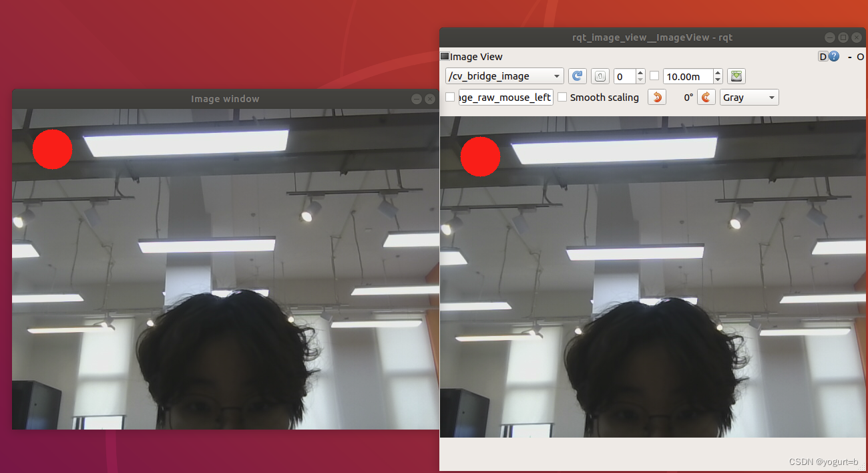The height and width of the screenshot is (473, 868).
Task: Enable the max range checkbox before 10.00m
Action: click(654, 75)
